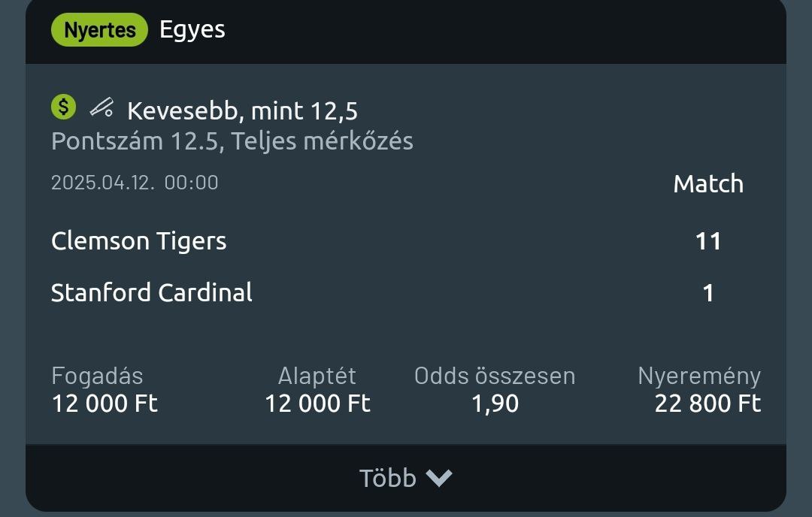Open the Clemson Tigers team name
The image size is (812, 517).
pos(138,241)
